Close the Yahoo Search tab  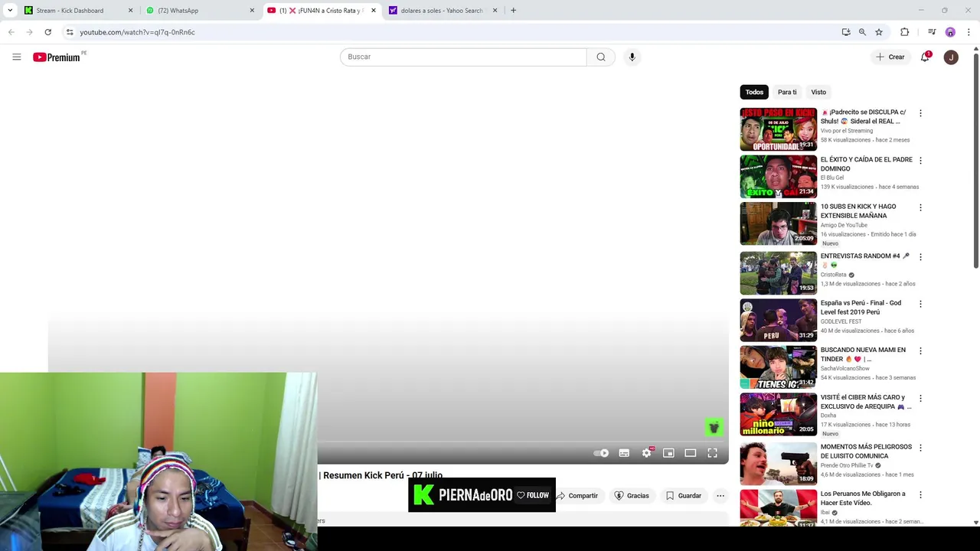pyautogui.click(x=495, y=11)
